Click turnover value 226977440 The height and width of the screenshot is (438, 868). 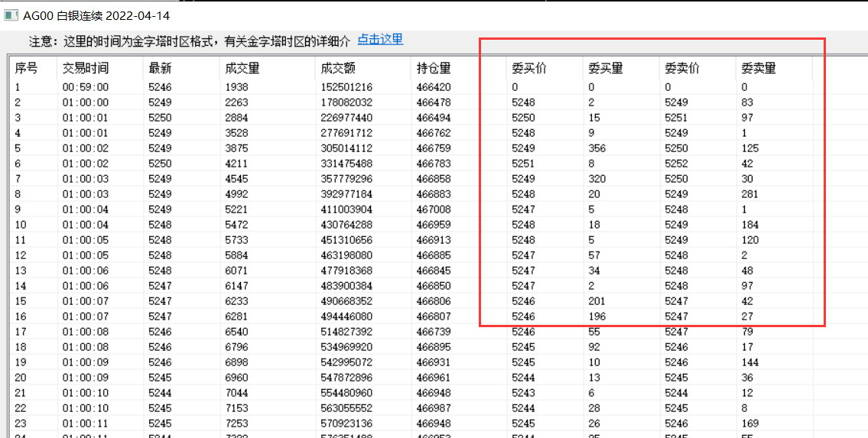[346, 118]
